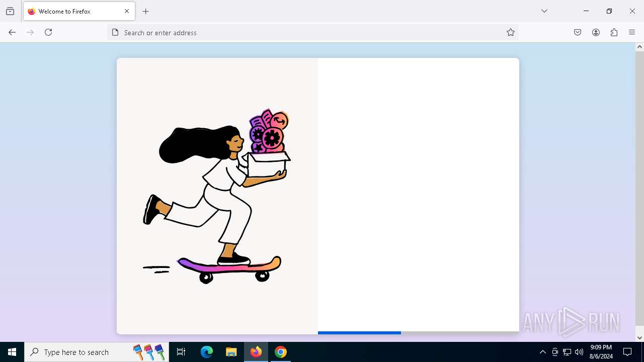This screenshot has height=362, width=644.
Task: Expand the List all tabs dropdown
Action: click(544, 11)
